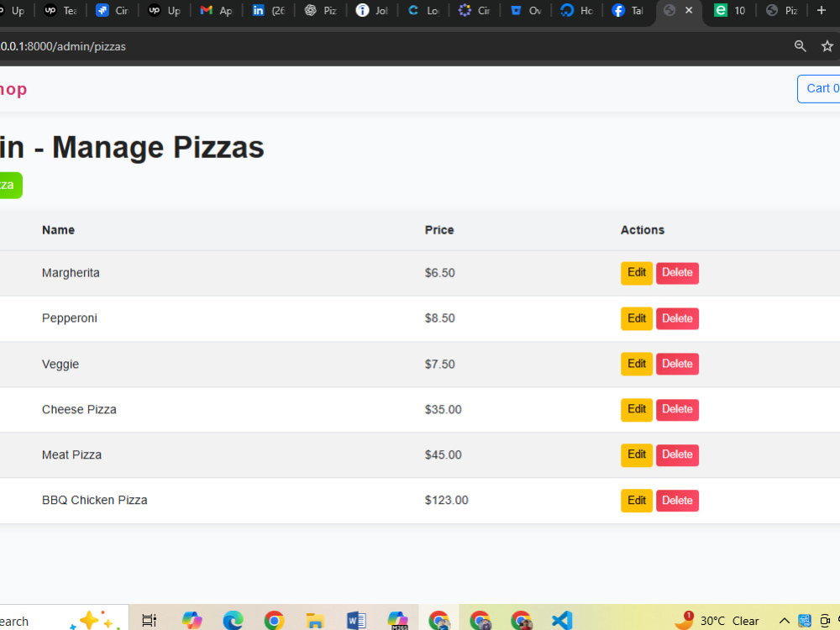Select the BBQ Chicken Pizza name cell
This screenshot has height=630, width=840.
point(95,501)
